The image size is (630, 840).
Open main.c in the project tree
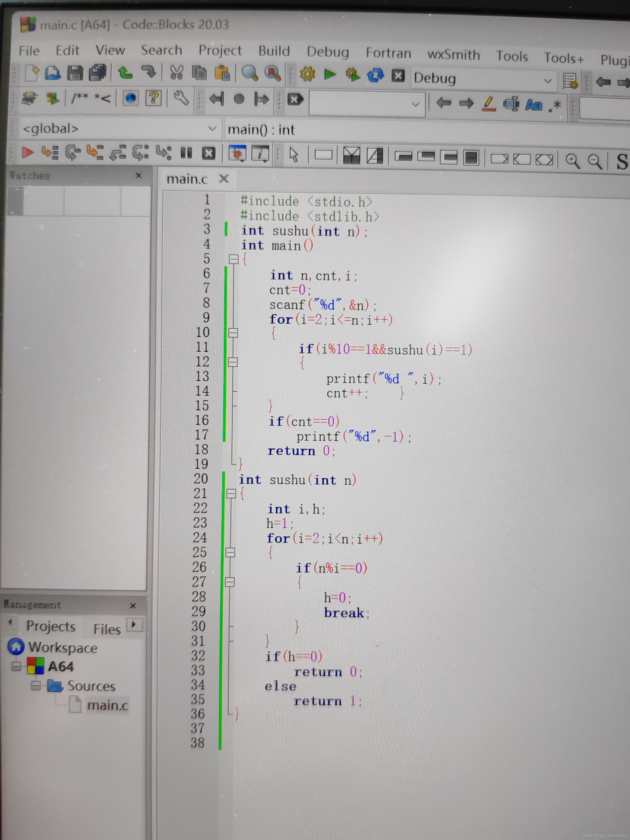click(x=107, y=705)
